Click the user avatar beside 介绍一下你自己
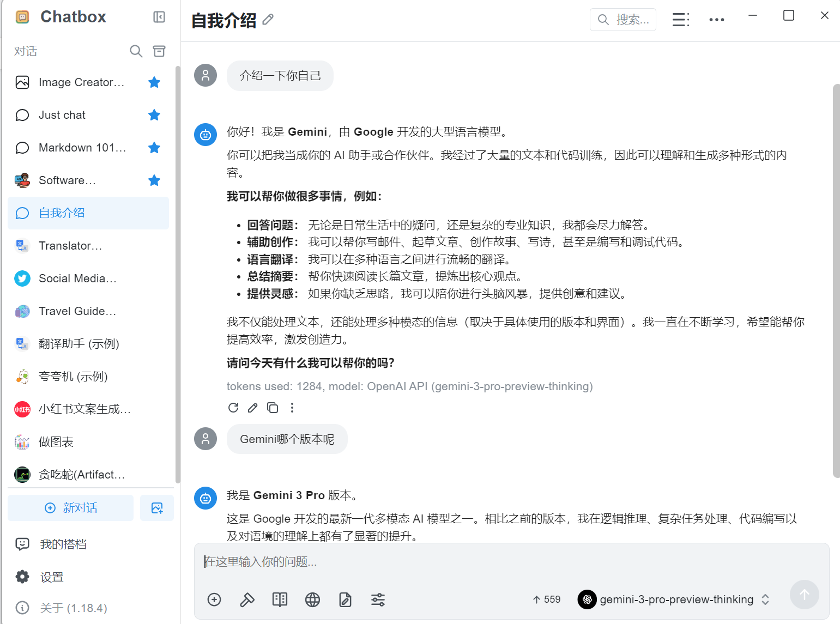840x624 pixels. click(x=206, y=75)
